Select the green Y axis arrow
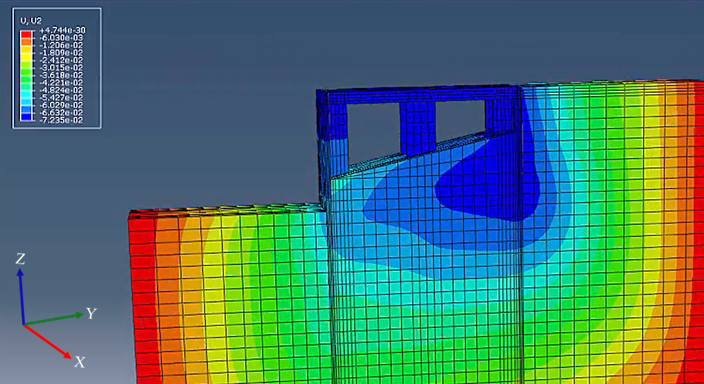Screen dimensions: 704x384 53,319
